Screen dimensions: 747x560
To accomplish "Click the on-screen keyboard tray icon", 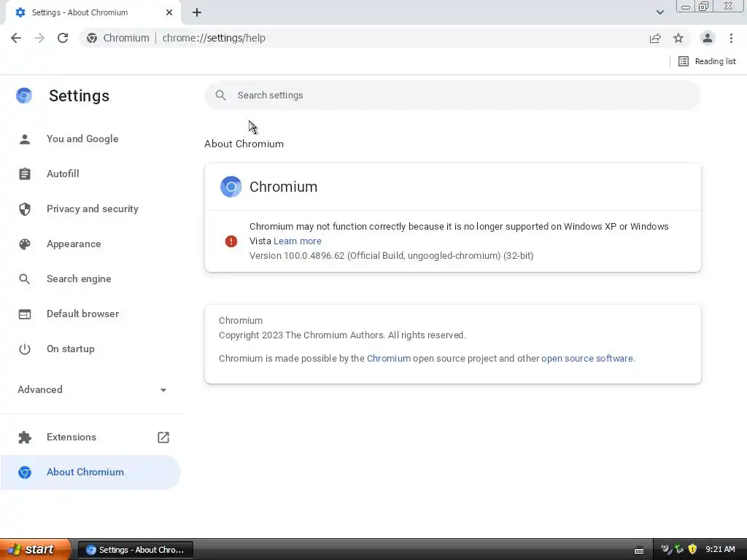I will pyautogui.click(x=639, y=550).
